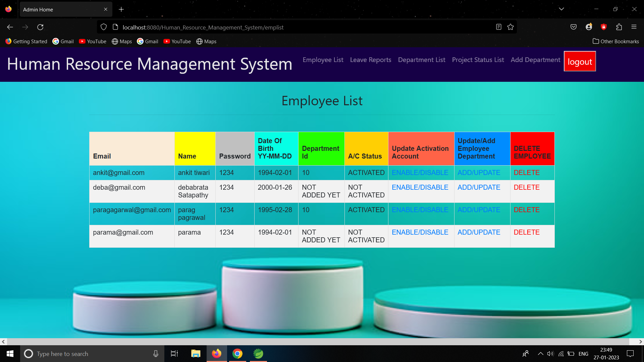Screen dimensions: 644x362
Task: Toggle reader view icon in address bar
Action: (499, 27)
